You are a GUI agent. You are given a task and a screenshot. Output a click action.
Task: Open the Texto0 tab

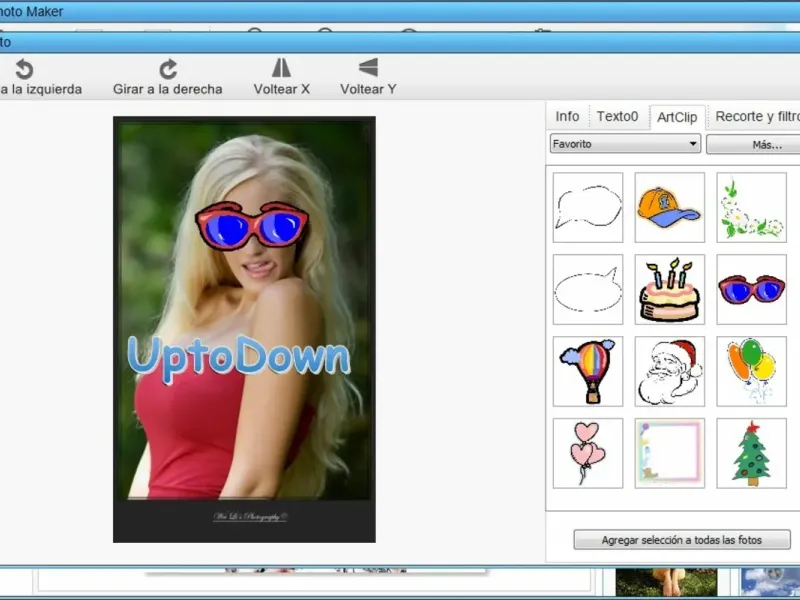(617, 116)
